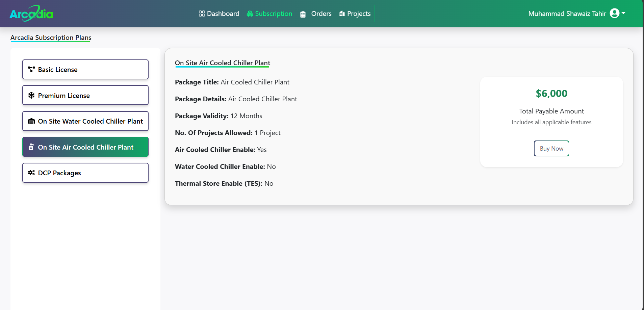Click the $6,000 price text
The width and height of the screenshot is (644, 310).
click(x=551, y=94)
